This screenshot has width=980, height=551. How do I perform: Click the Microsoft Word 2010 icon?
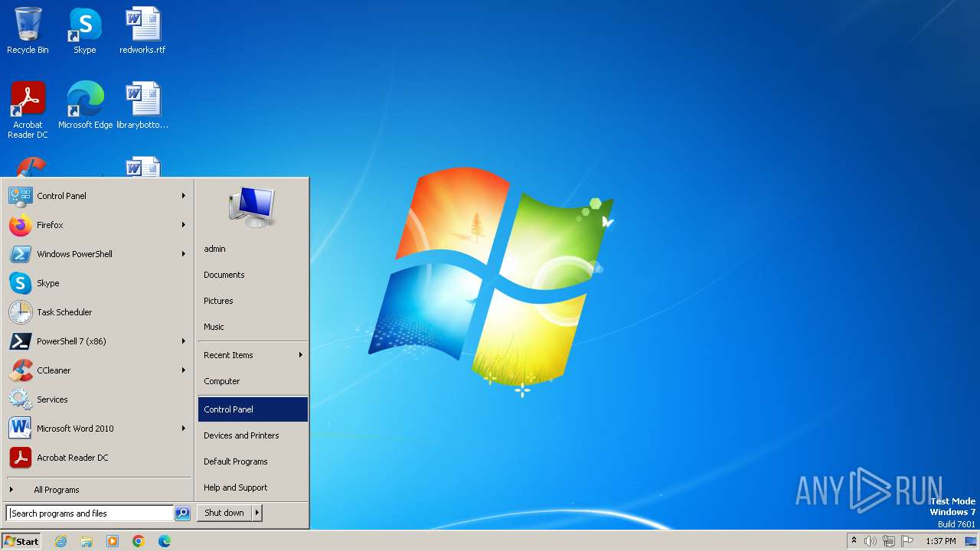[x=20, y=429]
